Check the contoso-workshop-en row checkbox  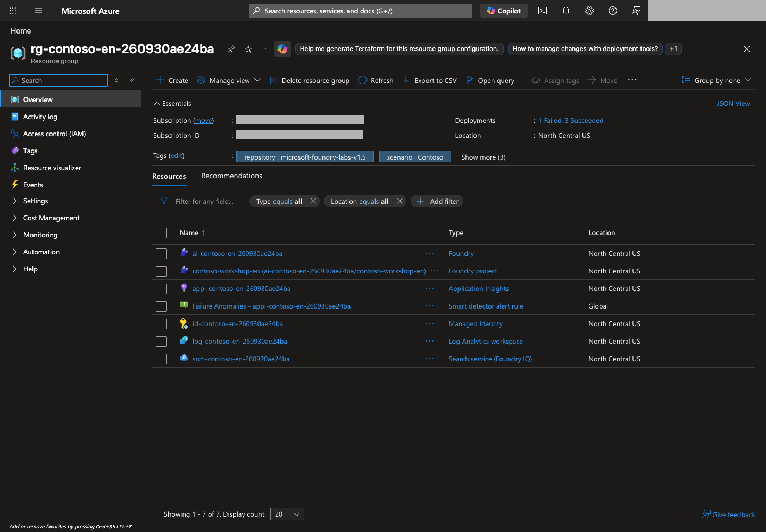tap(162, 271)
